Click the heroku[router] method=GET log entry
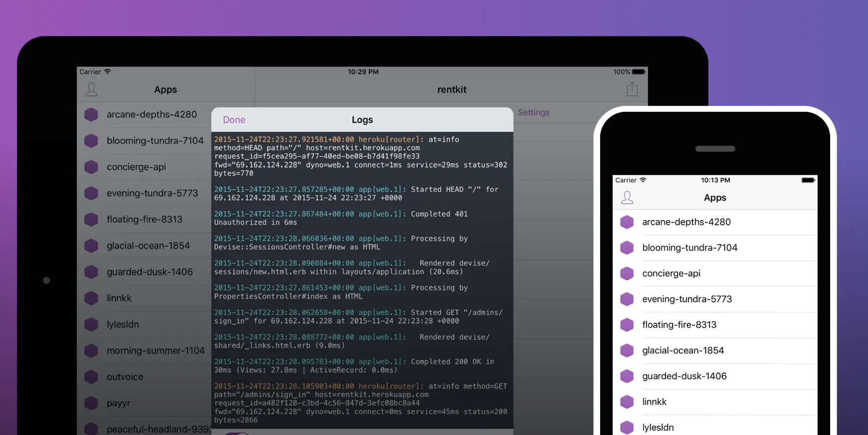 point(361,403)
